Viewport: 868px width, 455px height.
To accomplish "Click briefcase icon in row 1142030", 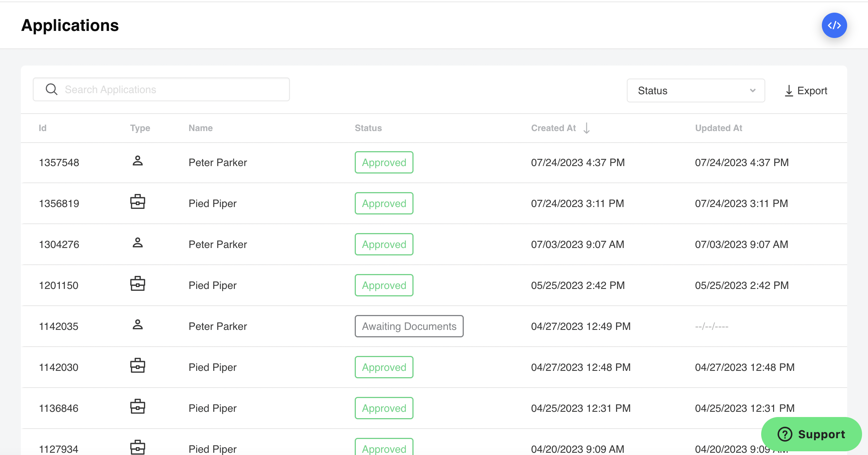I will [138, 366].
